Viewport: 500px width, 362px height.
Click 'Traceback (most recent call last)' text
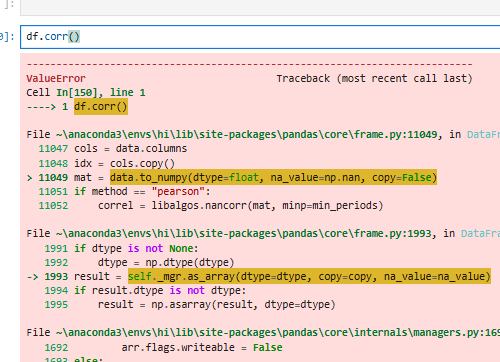pos(375,79)
